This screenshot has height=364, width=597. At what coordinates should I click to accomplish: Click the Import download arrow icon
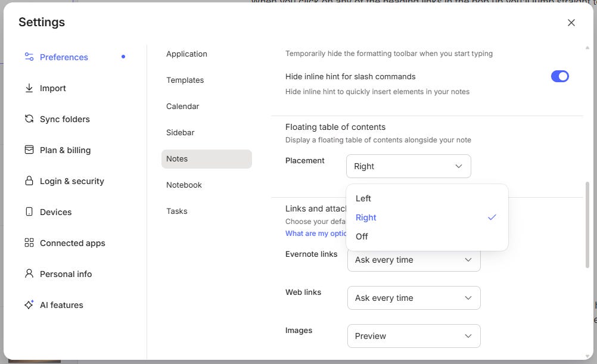coord(29,88)
